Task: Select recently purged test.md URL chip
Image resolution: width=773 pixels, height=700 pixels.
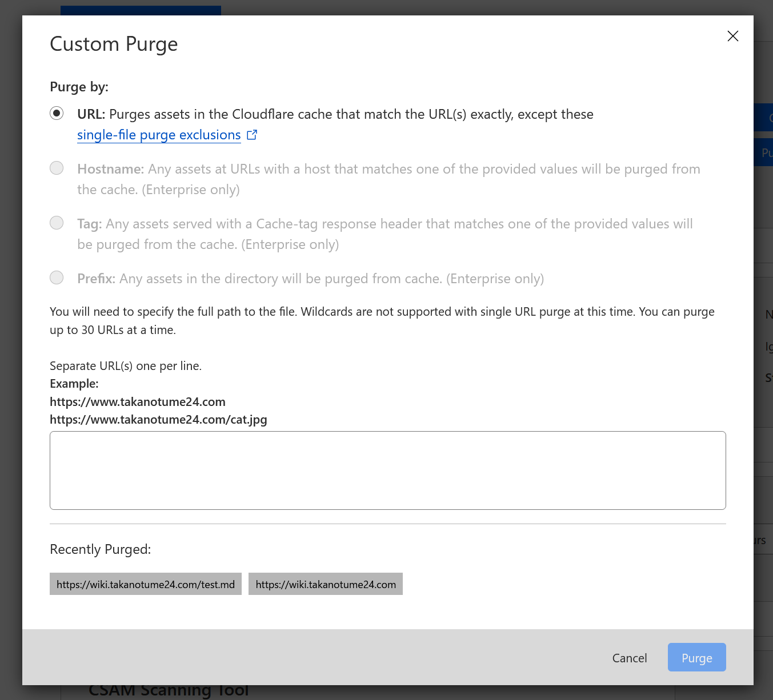Action: coord(145,584)
